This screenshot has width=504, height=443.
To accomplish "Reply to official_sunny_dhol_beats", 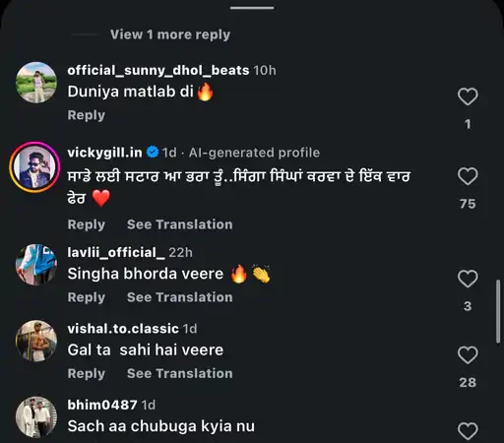I will pos(87,115).
